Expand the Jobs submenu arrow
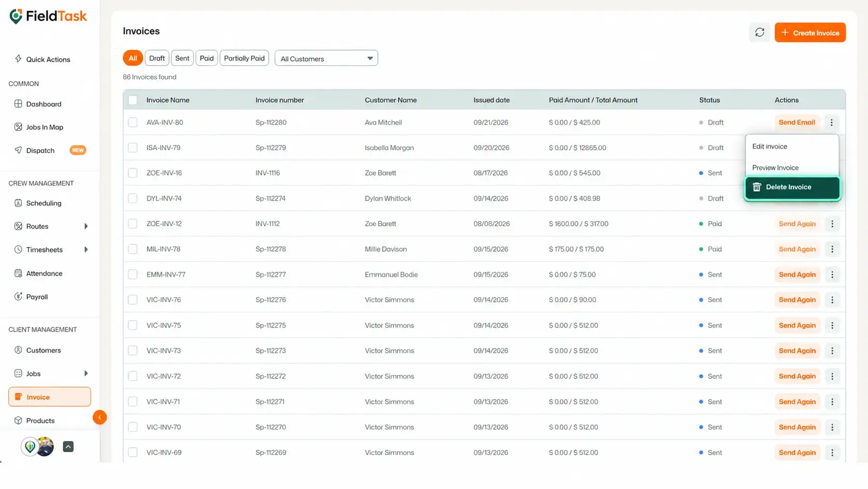 (86, 373)
